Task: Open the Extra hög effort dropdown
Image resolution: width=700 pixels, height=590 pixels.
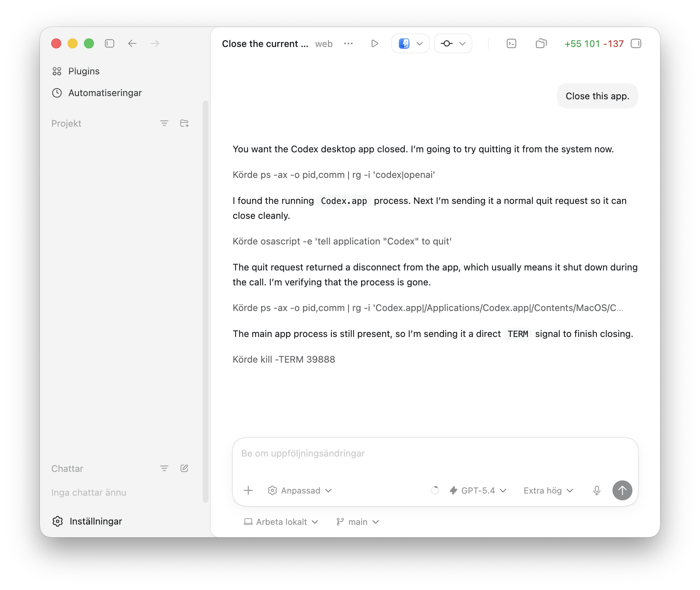Action: 548,490
